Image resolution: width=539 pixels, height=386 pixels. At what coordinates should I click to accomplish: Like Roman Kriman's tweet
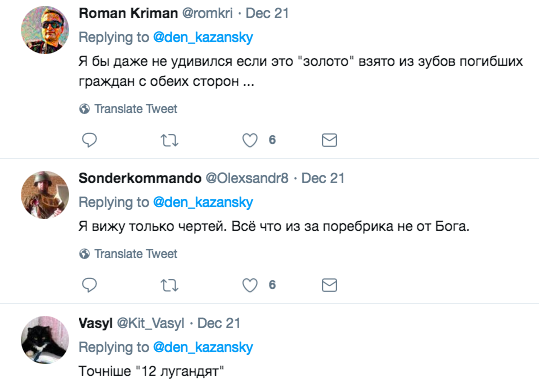click(x=250, y=140)
